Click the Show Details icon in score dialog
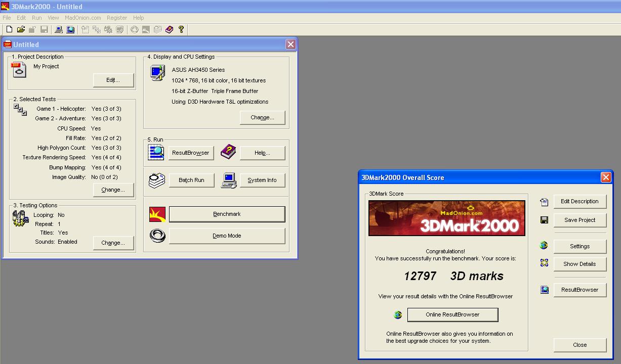Screen dimensions: 621x364 544,263
